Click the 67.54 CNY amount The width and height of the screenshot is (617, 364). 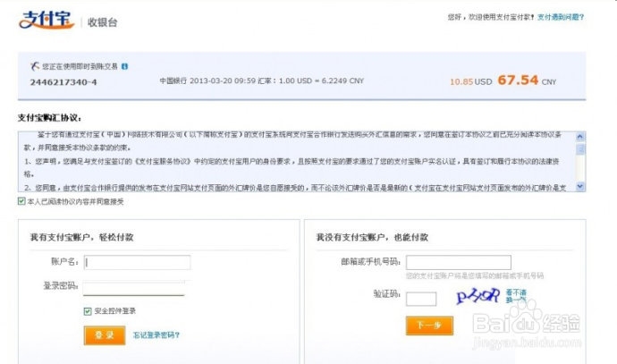click(x=527, y=80)
